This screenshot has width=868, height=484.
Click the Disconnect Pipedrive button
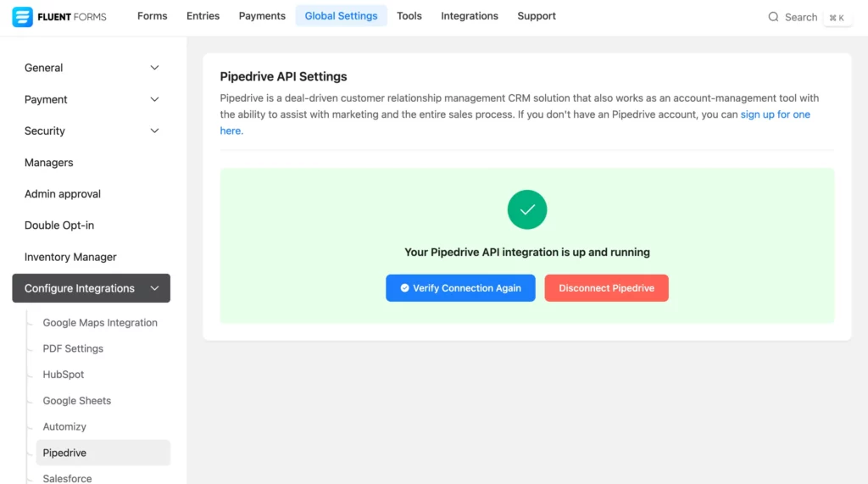[x=606, y=288]
